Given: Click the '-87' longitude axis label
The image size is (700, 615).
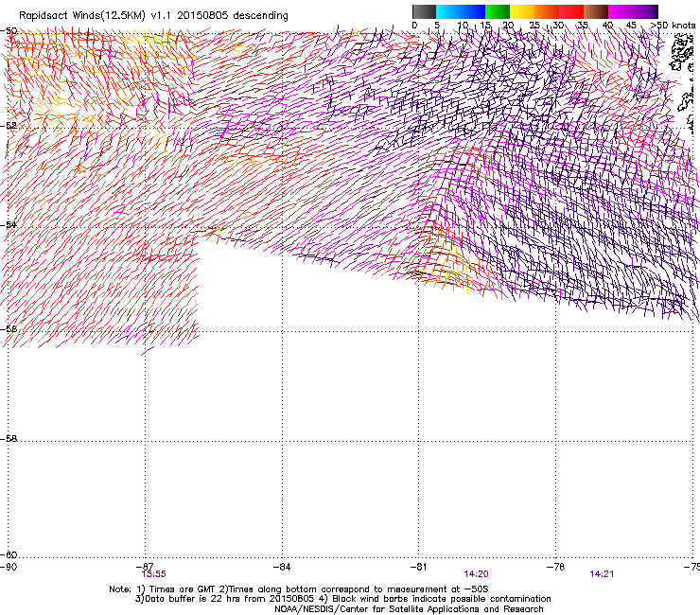Looking at the screenshot, I should 146,566.
